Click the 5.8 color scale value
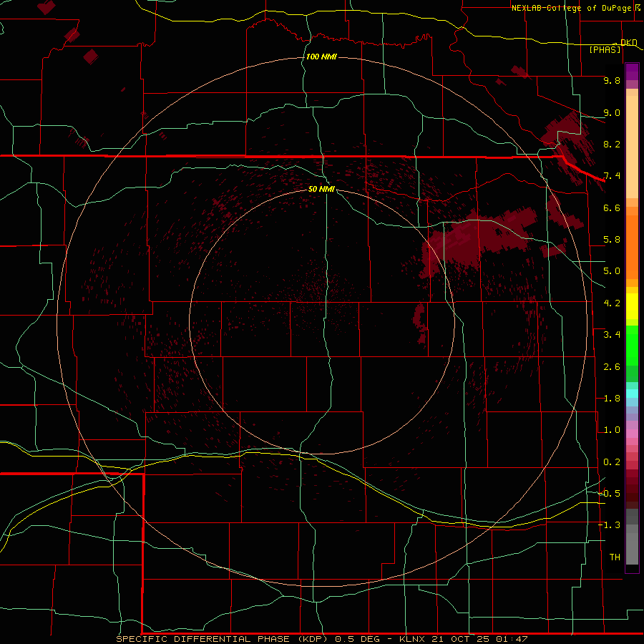The image size is (644, 644). click(612, 240)
